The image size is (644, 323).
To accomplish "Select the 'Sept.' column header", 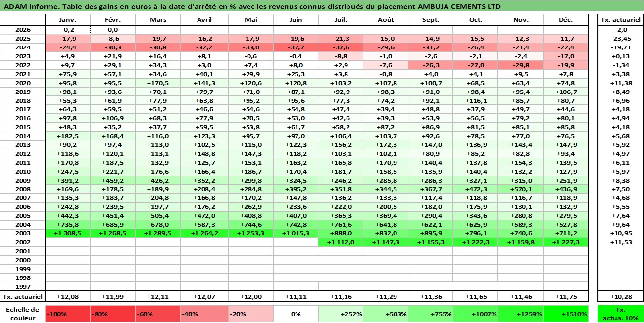I will [431, 20].
